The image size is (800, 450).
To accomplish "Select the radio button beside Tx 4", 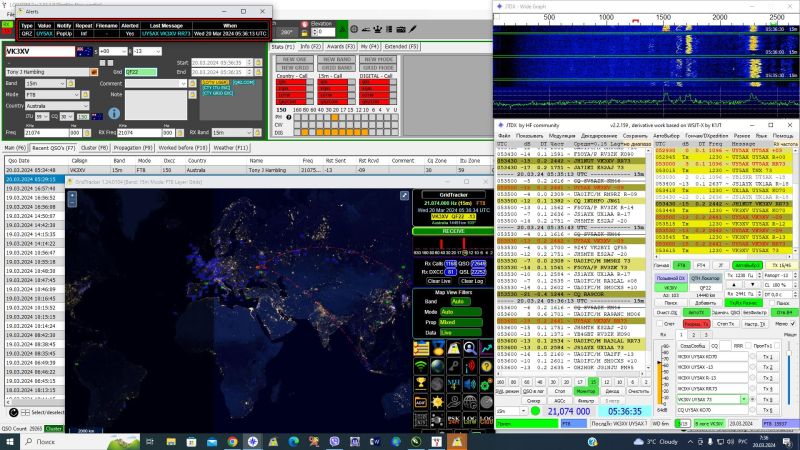I will [x=753, y=389].
